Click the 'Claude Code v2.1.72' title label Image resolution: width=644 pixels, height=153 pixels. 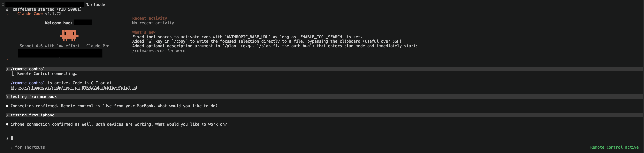39,14
